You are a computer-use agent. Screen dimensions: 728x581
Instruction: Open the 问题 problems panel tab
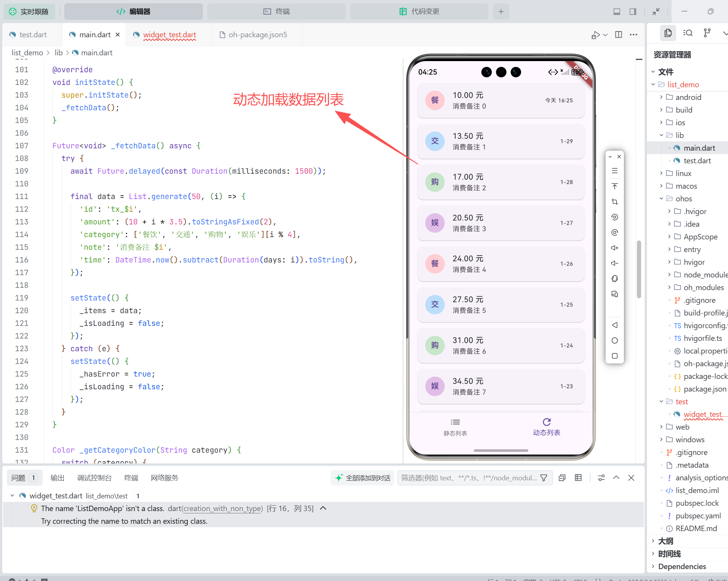tap(24, 478)
